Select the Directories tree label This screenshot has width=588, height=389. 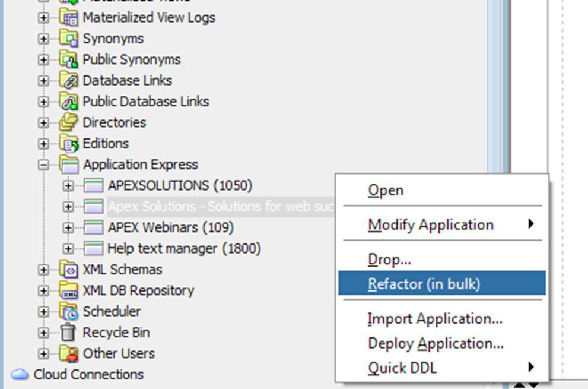[115, 123]
